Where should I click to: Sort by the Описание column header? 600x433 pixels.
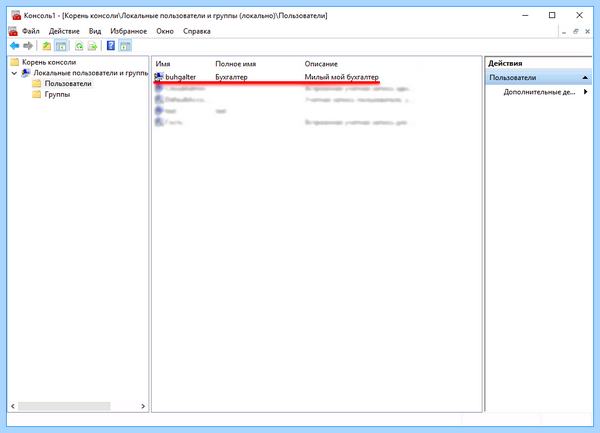coord(321,64)
